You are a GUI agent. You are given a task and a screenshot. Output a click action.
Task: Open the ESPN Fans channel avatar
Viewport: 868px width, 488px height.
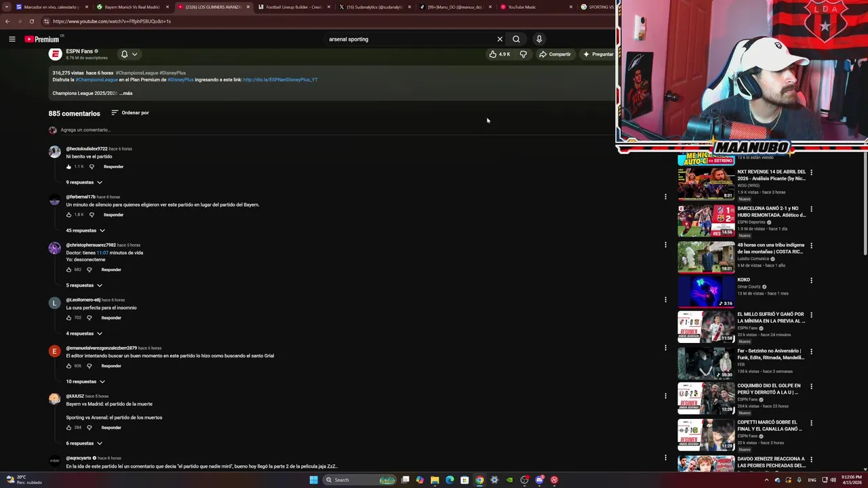click(55, 54)
